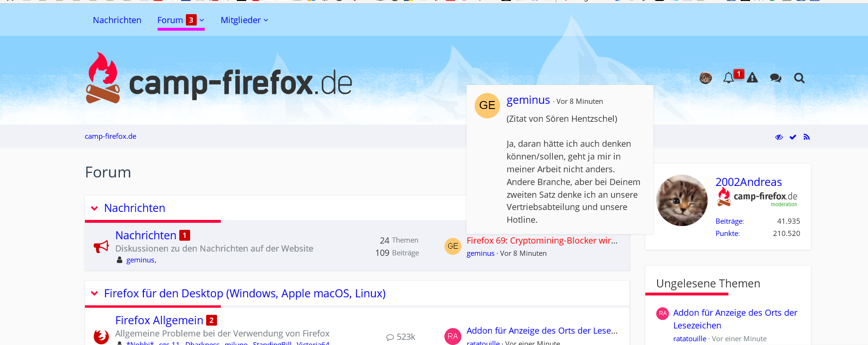The height and width of the screenshot is (345, 868).
Task: Click RA avatar in Ungelesene Themen box
Action: [x=663, y=313]
